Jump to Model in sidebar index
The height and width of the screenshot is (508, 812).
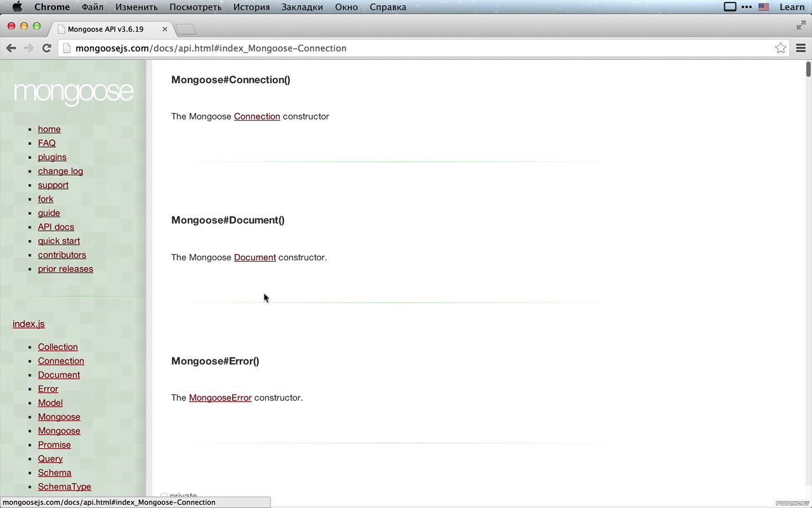click(50, 403)
